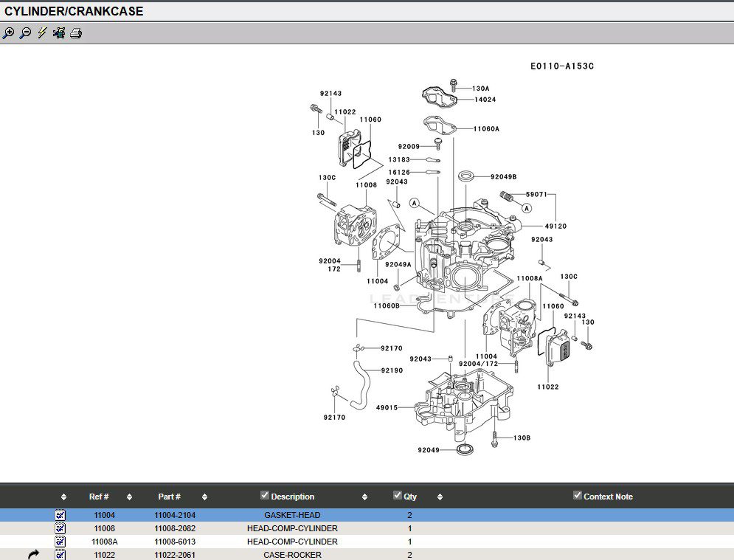Screen dimensions: 734x560
Task: Toggle the Context Note checkbox
Action: 578,496
